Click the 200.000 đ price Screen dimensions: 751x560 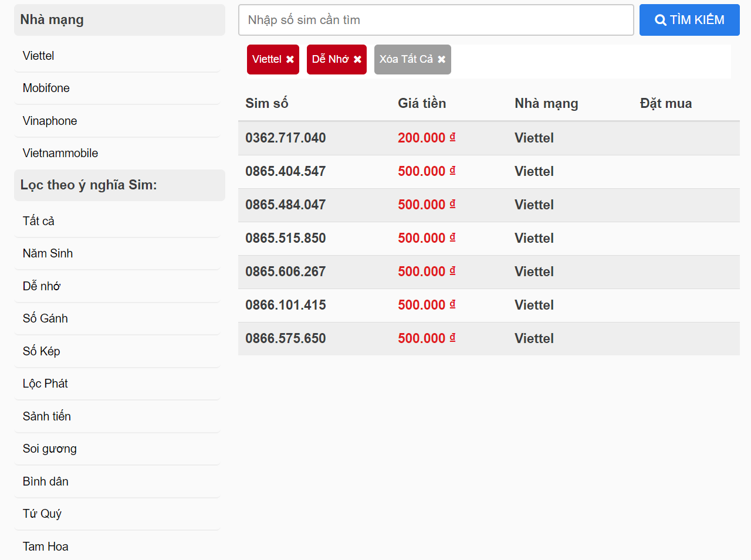click(427, 138)
